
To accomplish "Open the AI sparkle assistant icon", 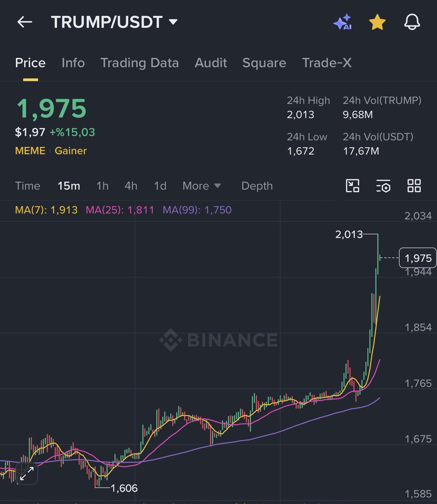I will (x=342, y=22).
